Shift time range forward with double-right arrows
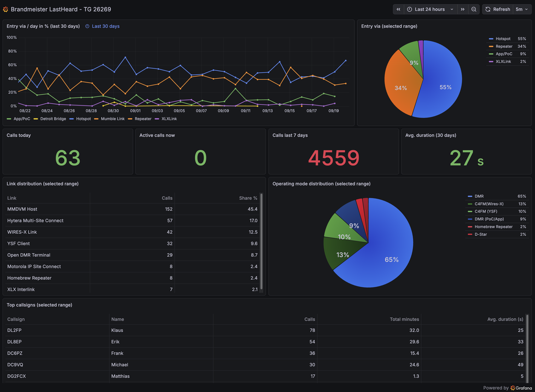This screenshot has height=392, width=535. point(463,9)
